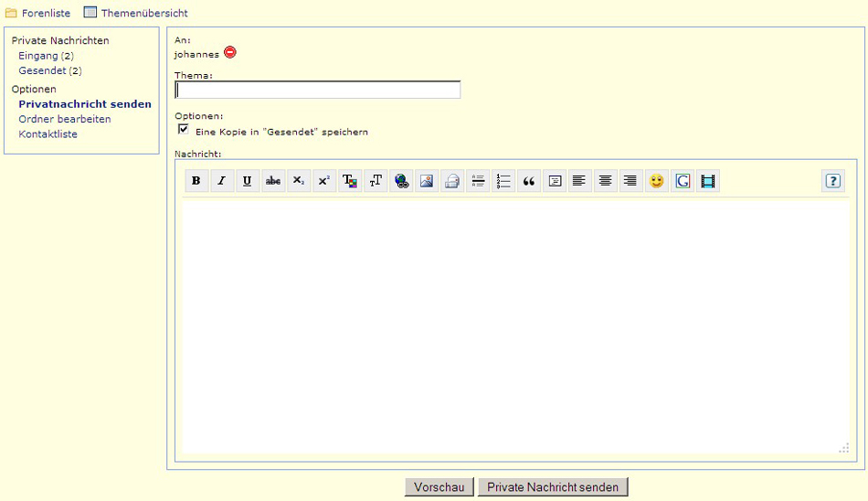This screenshot has height=501, width=868.
Task: Open the smiley emoticon picker
Action: [657, 181]
